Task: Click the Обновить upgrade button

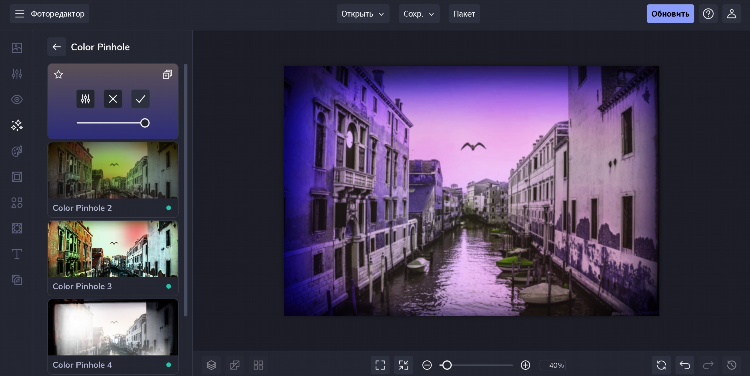Action: [x=670, y=14]
